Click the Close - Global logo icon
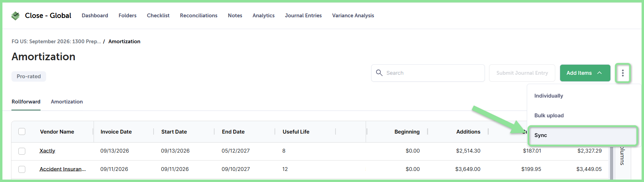644x182 pixels. click(x=16, y=16)
